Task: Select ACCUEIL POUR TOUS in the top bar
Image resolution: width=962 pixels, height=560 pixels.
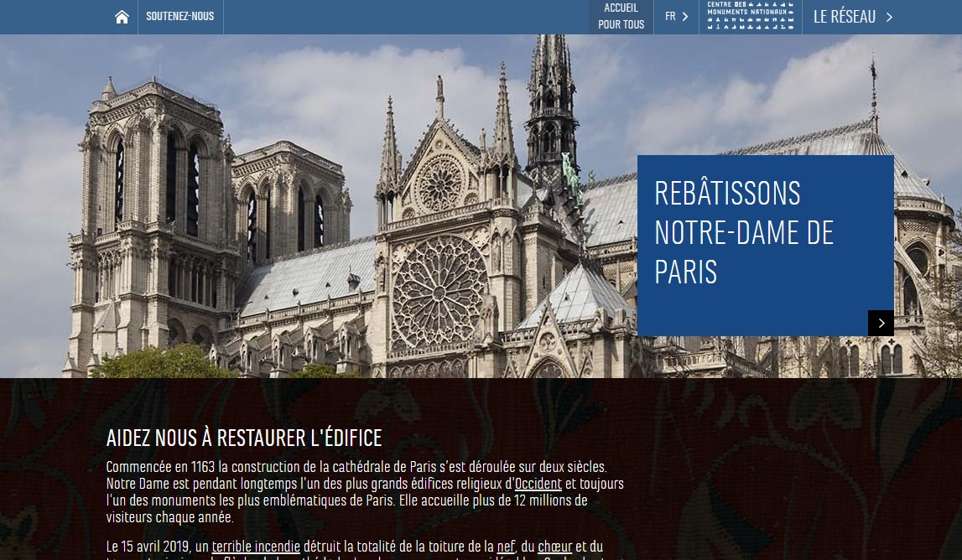Action: pos(621,17)
